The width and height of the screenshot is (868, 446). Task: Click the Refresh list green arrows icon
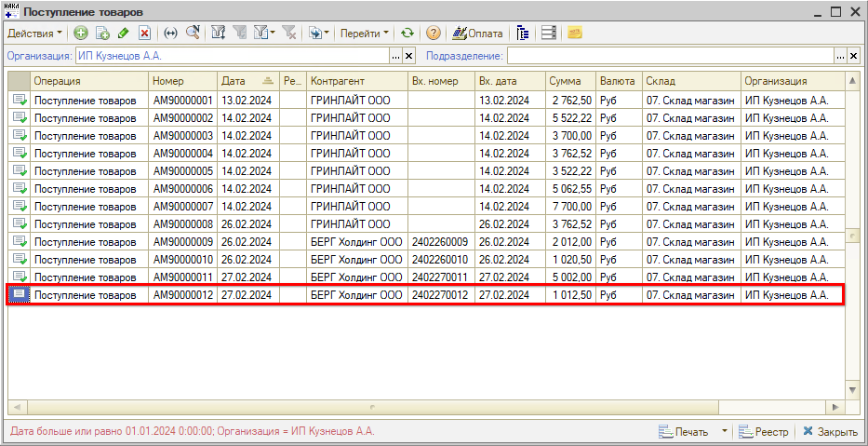[x=407, y=34]
